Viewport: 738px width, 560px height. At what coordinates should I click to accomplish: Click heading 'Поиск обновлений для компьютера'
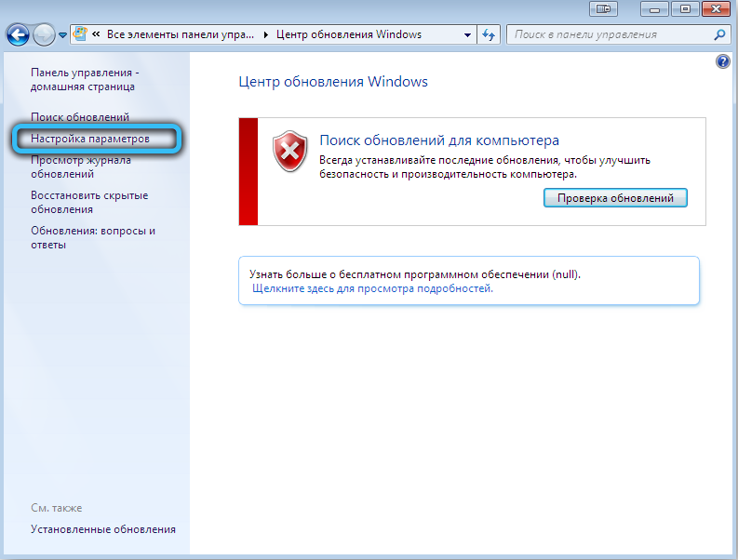click(x=439, y=140)
